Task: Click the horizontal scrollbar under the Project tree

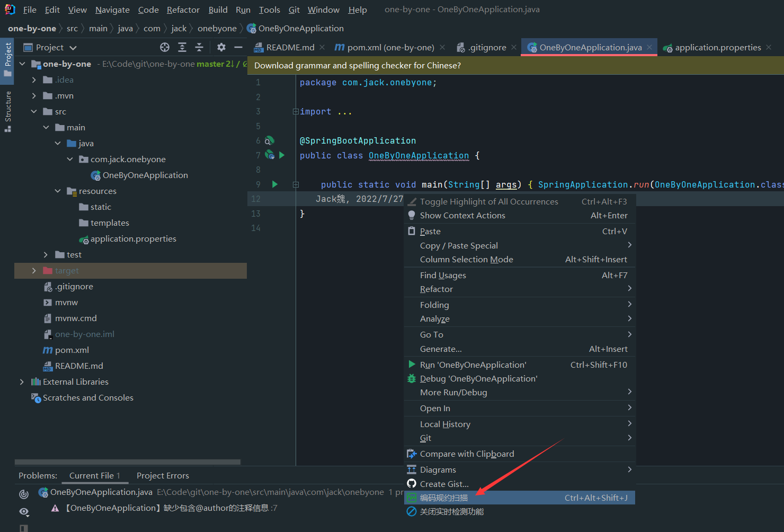Action: [127, 462]
